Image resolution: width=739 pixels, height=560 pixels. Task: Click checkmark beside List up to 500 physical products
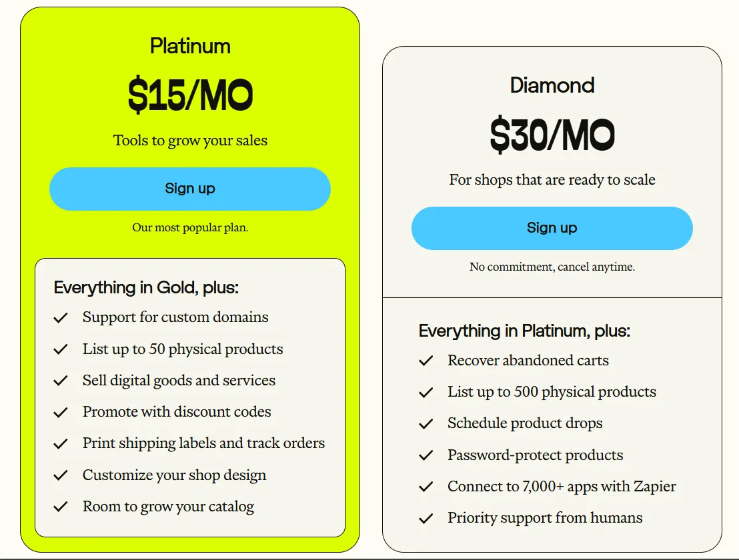coord(426,393)
